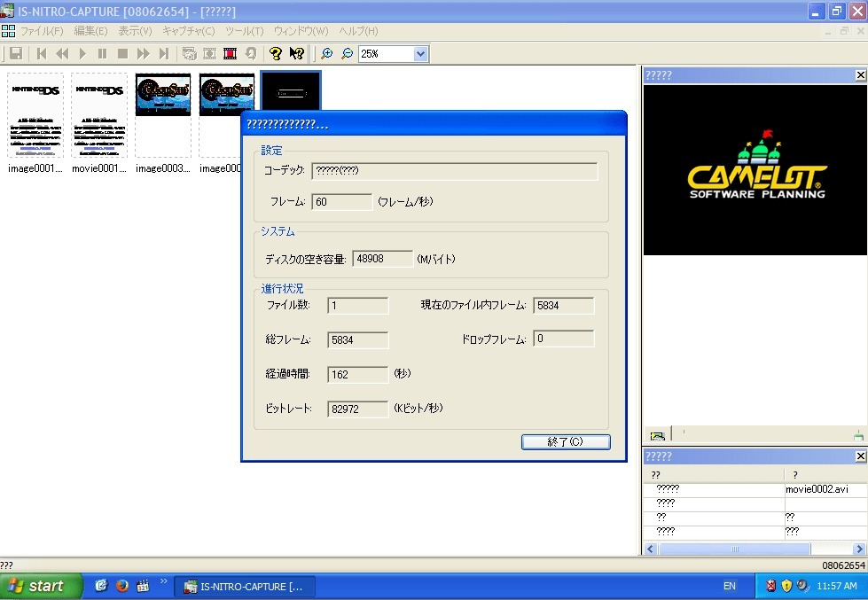Screen dimensions: 868x600
Task: Click the disk free space field 48908
Action: 382,259
